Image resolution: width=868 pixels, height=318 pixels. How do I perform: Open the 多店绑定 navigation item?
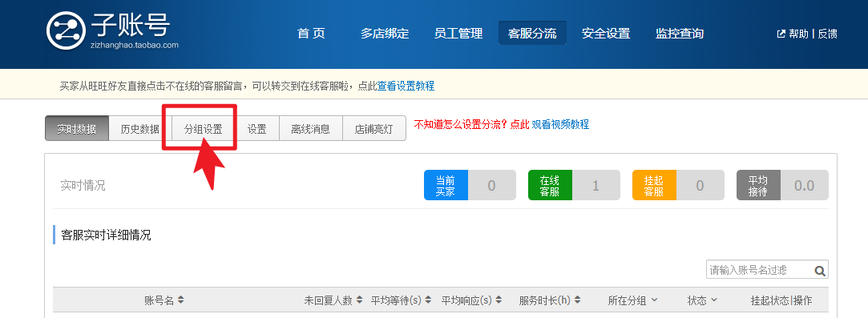point(385,33)
